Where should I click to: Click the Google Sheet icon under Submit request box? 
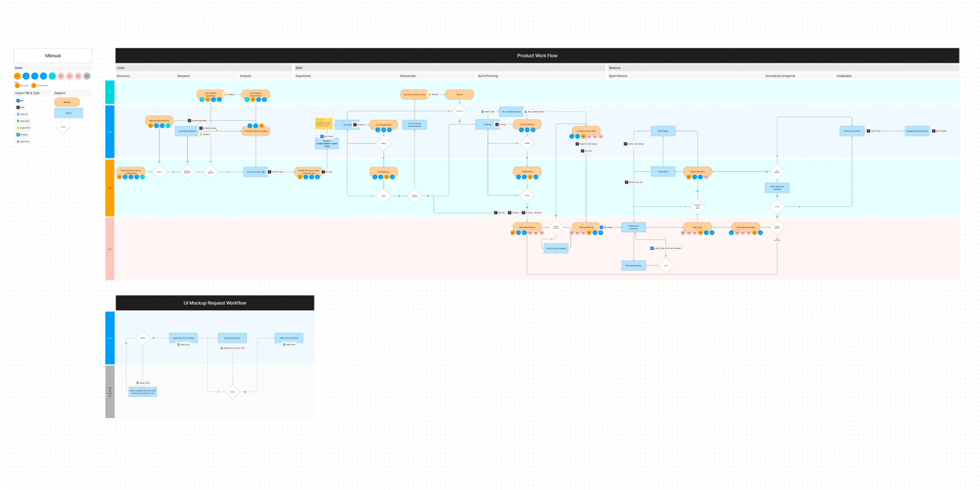pyautogui.click(x=178, y=345)
